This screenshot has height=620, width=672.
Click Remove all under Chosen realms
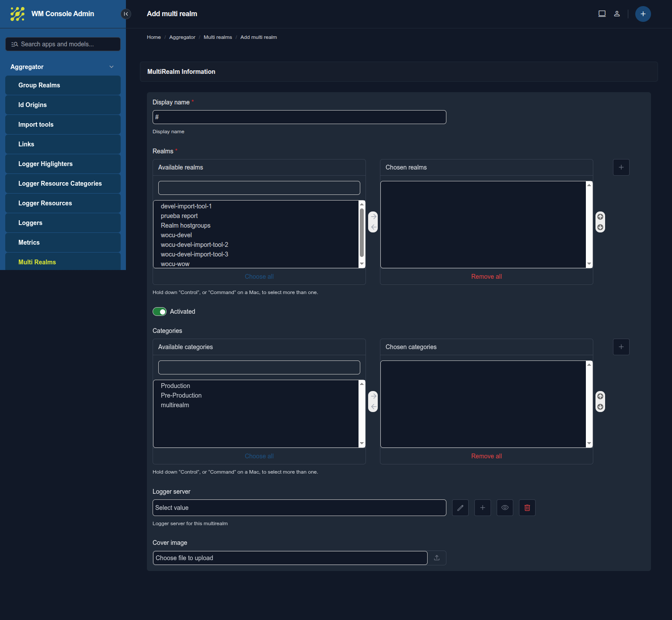[486, 277]
